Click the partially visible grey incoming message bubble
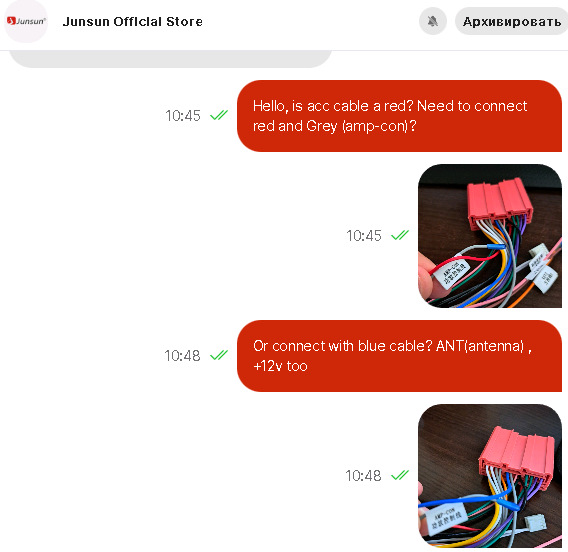The height and width of the screenshot is (552, 568). point(170,59)
